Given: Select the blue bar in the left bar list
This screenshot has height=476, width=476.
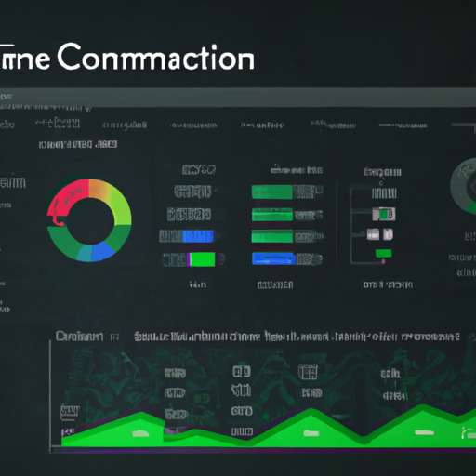Looking at the screenshot, I should pyautogui.click(x=198, y=237).
